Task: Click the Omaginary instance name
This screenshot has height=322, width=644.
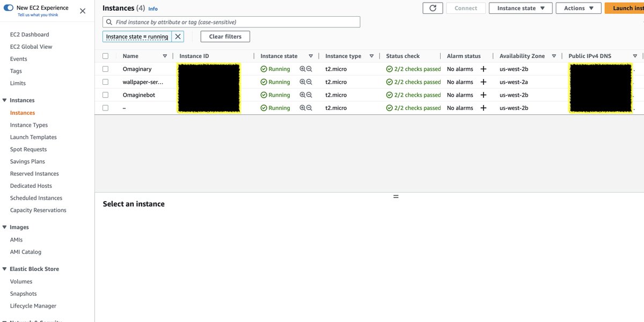Action: click(137, 69)
